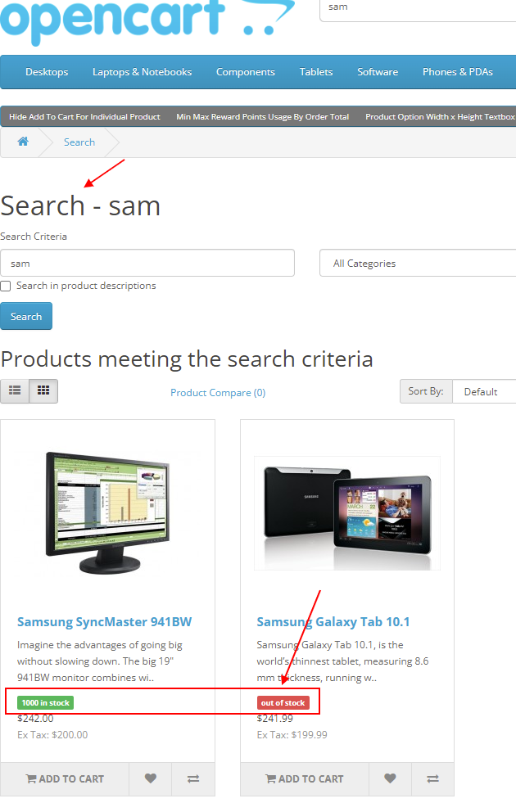Click Search breadcrumb link

[79, 142]
